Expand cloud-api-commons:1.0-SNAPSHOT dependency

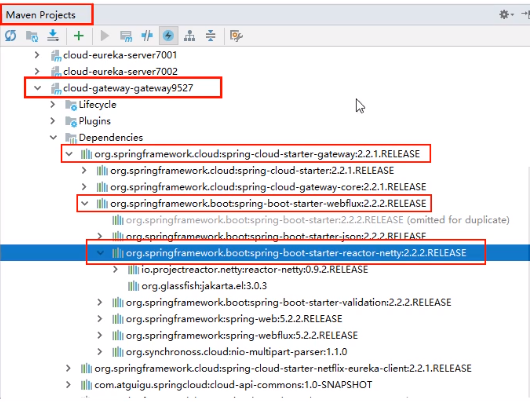click(x=68, y=384)
